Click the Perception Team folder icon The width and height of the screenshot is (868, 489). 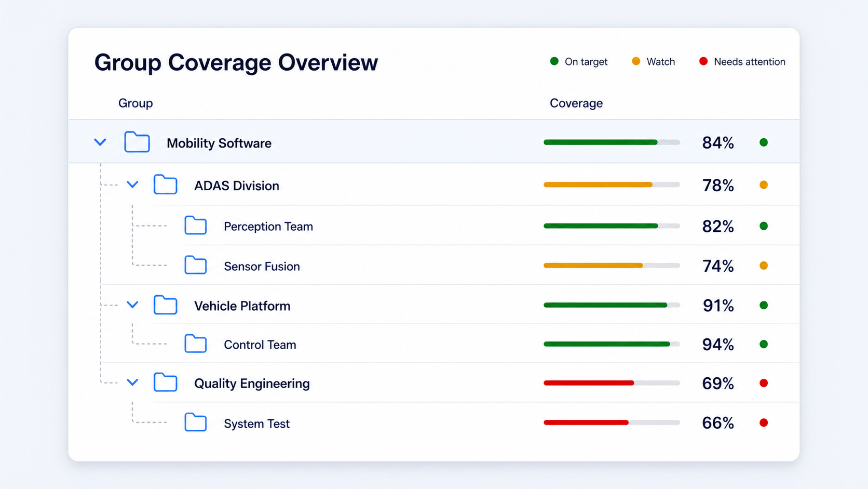point(196,226)
